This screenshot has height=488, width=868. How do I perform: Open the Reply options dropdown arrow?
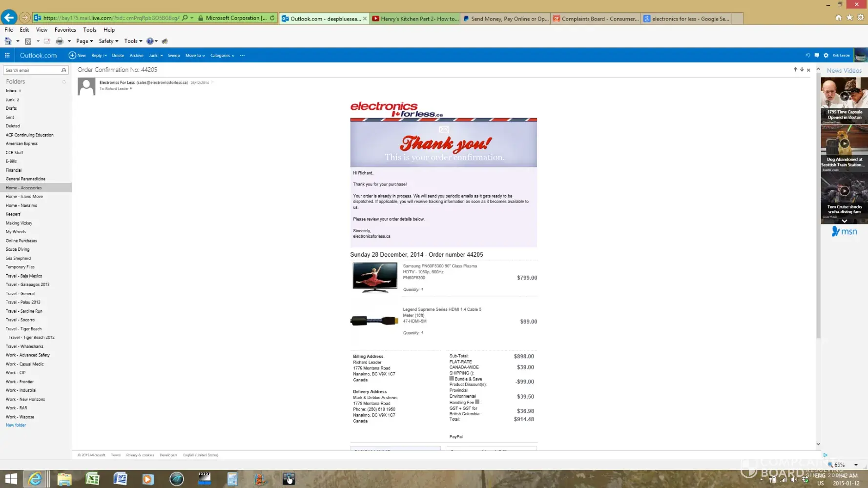105,56
